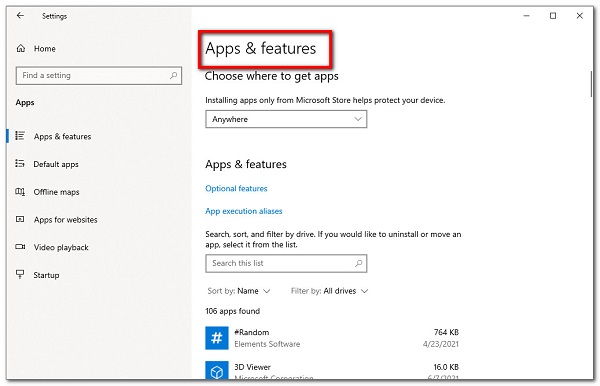Click the Default apps sidebar icon
Image resolution: width=600 pixels, height=386 pixels.
20,164
